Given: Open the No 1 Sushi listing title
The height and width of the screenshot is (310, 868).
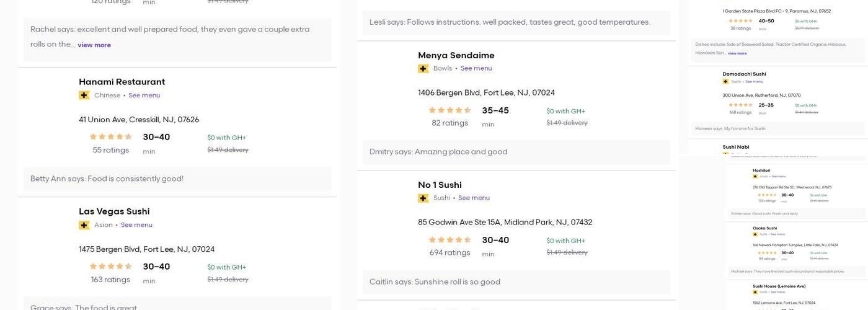Looking at the screenshot, I should click(440, 185).
